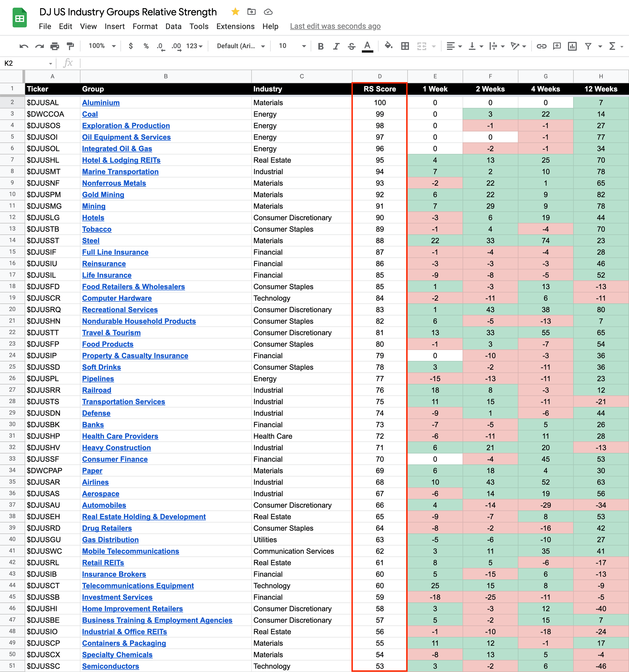Click the Undo icon in toolbar
Viewport: 629px width, 672px height.
[24, 46]
